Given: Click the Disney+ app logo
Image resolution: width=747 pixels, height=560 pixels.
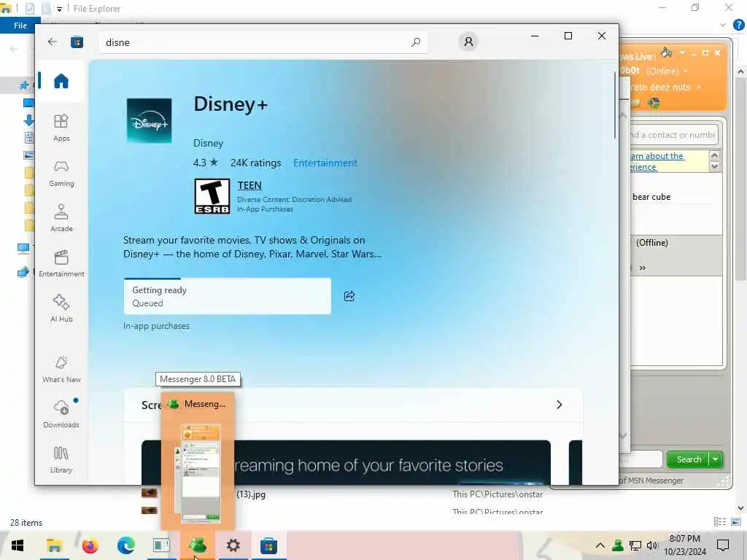Looking at the screenshot, I should 149,120.
